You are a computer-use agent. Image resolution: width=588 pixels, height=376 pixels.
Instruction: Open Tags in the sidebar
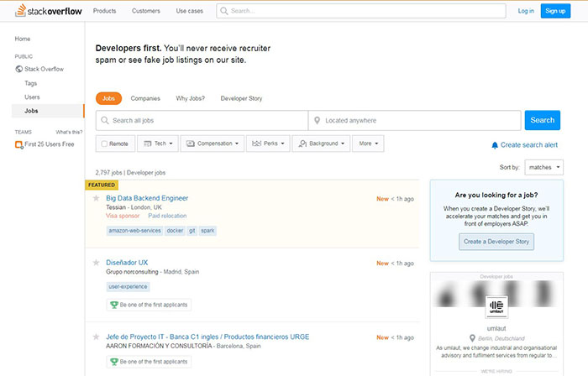(x=31, y=83)
